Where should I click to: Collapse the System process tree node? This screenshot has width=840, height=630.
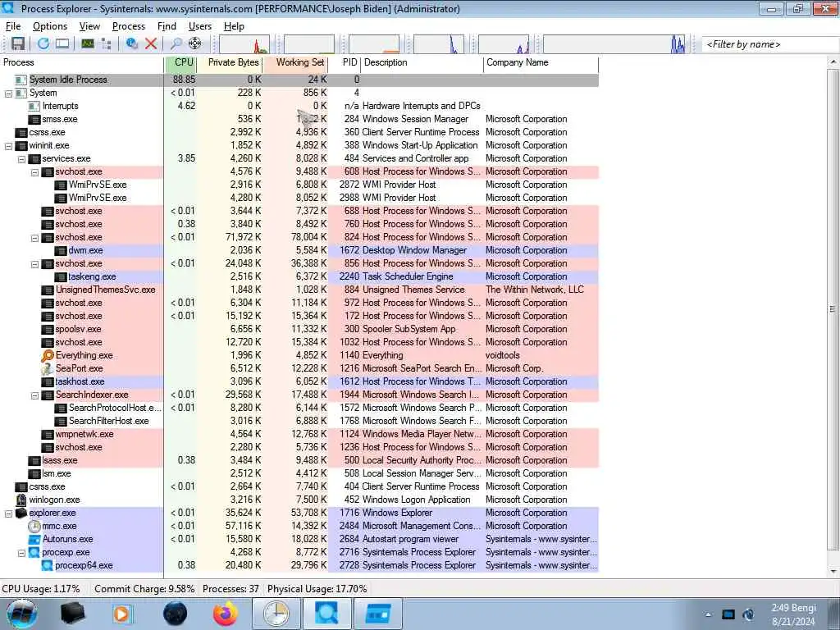click(8, 94)
